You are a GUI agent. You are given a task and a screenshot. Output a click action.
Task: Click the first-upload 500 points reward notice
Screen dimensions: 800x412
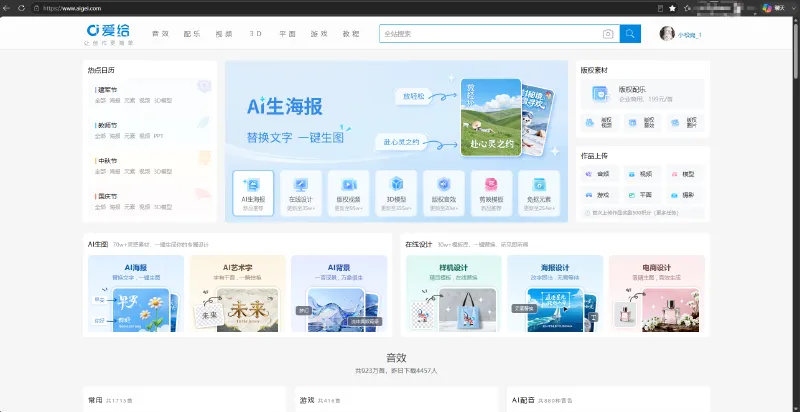point(643,213)
